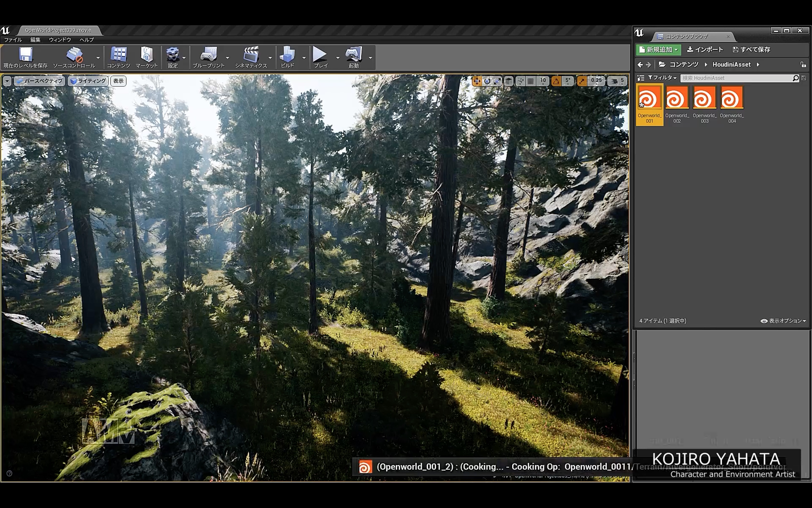
Task: Select the Openworld_002 Houdini asset
Action: coord(677,105)
